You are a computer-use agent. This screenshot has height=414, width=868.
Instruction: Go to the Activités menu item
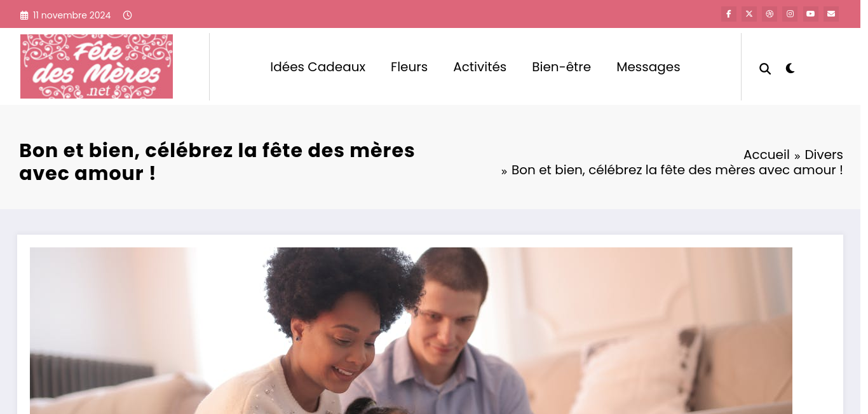[x=480, y=67]
